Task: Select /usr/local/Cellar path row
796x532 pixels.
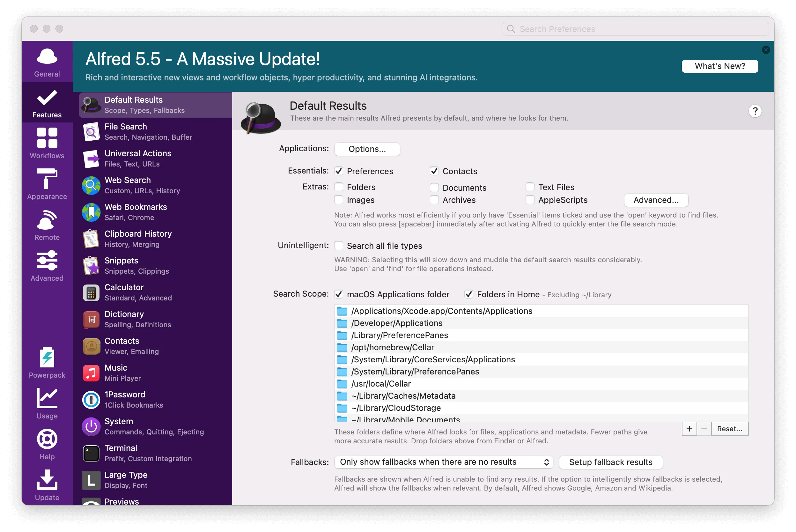Action: click(541, 384)
